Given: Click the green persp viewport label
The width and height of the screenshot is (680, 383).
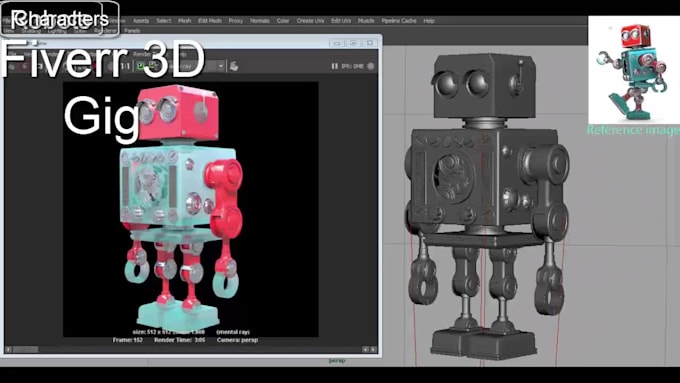Looking at the screenshot, I should click(x=337, y=360).
